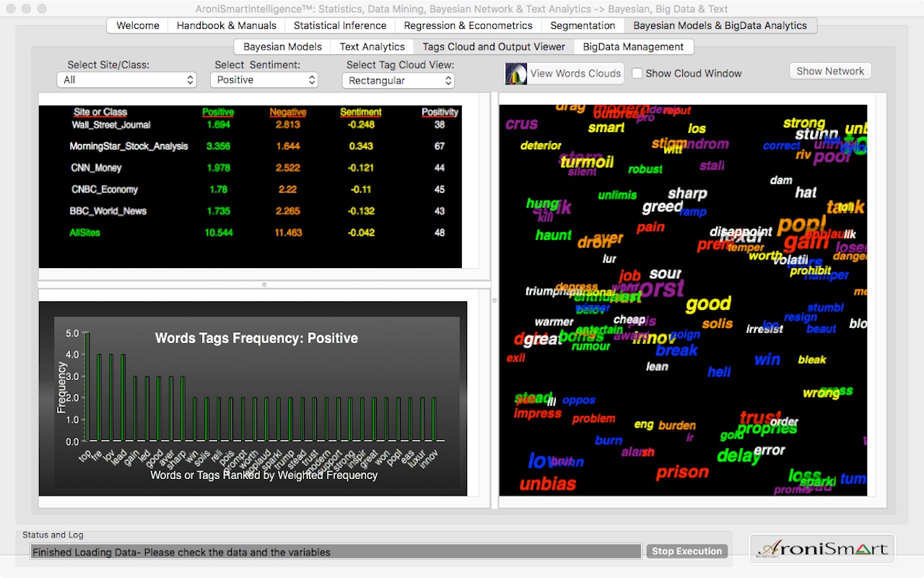Click the word 'deterior' in the cloud
The width and height of the screenshot is (924, 578).
(x=541, y=145)
